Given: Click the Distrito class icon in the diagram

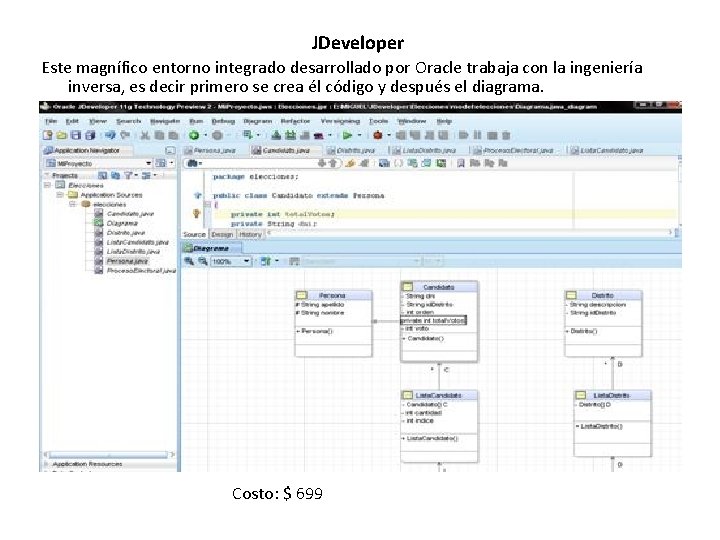Looking at the screenshot, I should tap(571, 295).
